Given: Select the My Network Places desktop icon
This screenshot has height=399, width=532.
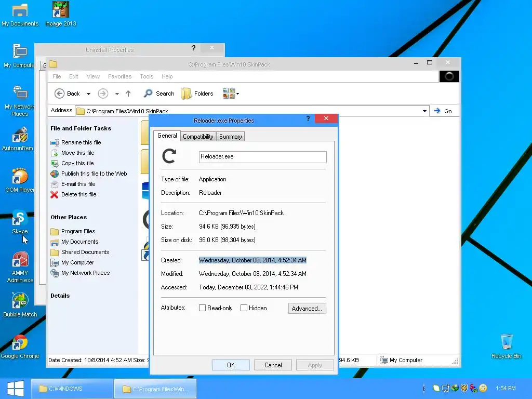Looking at the screenshot, I should tap(19, 101).
